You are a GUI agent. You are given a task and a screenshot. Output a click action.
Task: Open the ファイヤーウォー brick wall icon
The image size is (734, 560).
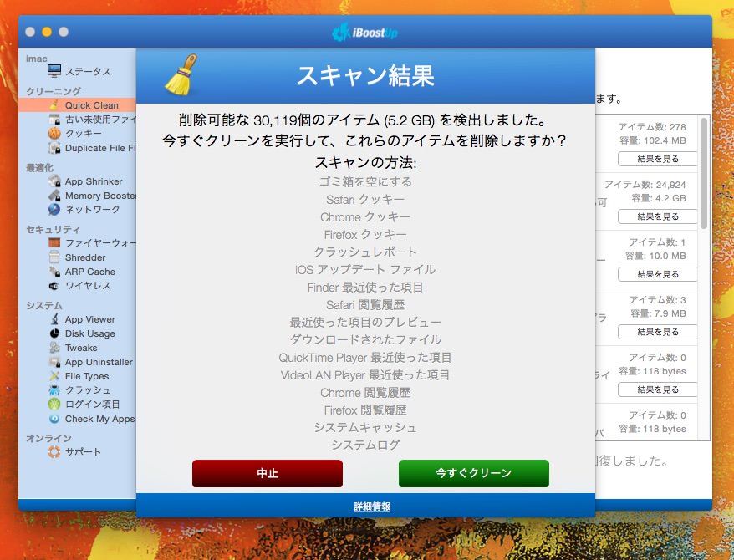coord(54,243)
